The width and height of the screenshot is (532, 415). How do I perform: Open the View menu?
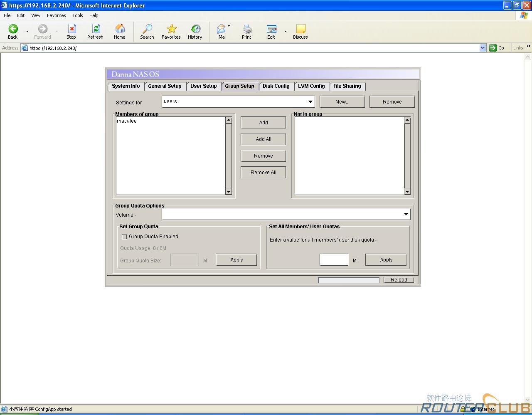click(36, 15)
